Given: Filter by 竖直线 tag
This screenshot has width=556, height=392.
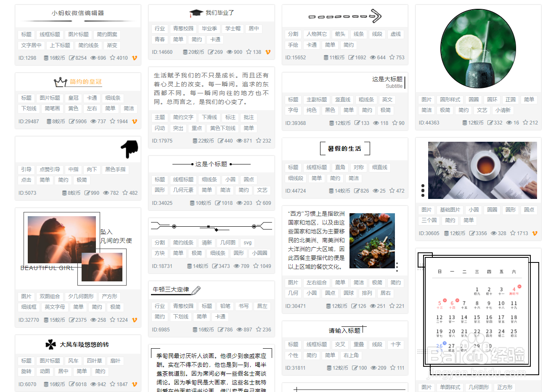Looking at the screenshot, I should 343,100.
